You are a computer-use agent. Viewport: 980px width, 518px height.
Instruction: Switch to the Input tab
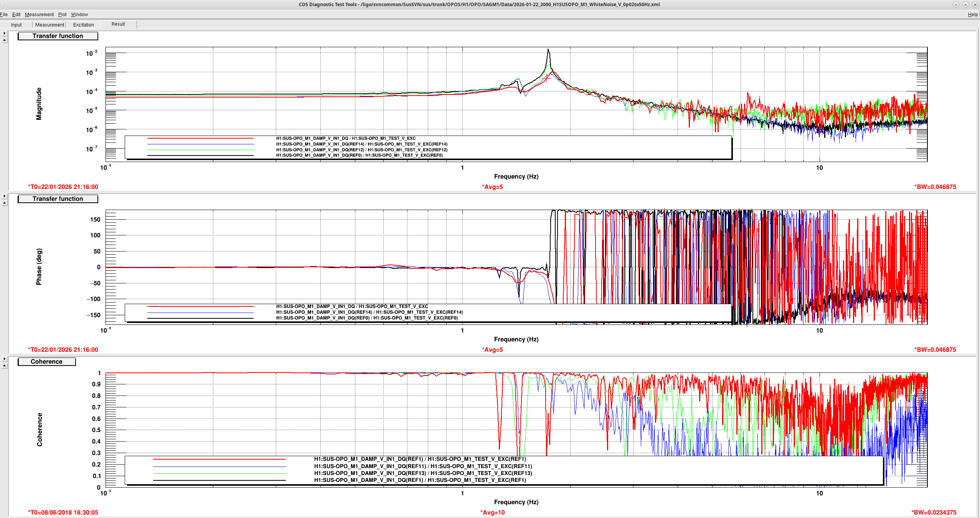pyautogui.click(x=16, y=25)
